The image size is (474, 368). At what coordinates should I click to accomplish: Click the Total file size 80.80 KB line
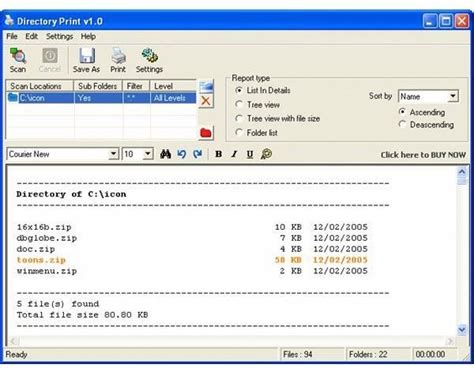82,315
